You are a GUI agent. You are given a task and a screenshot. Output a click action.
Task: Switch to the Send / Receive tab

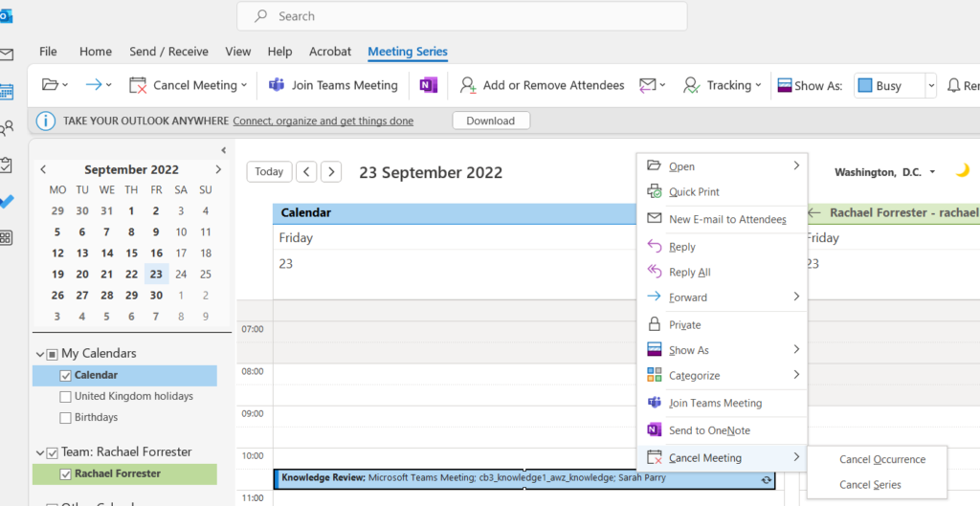point(168,52)
